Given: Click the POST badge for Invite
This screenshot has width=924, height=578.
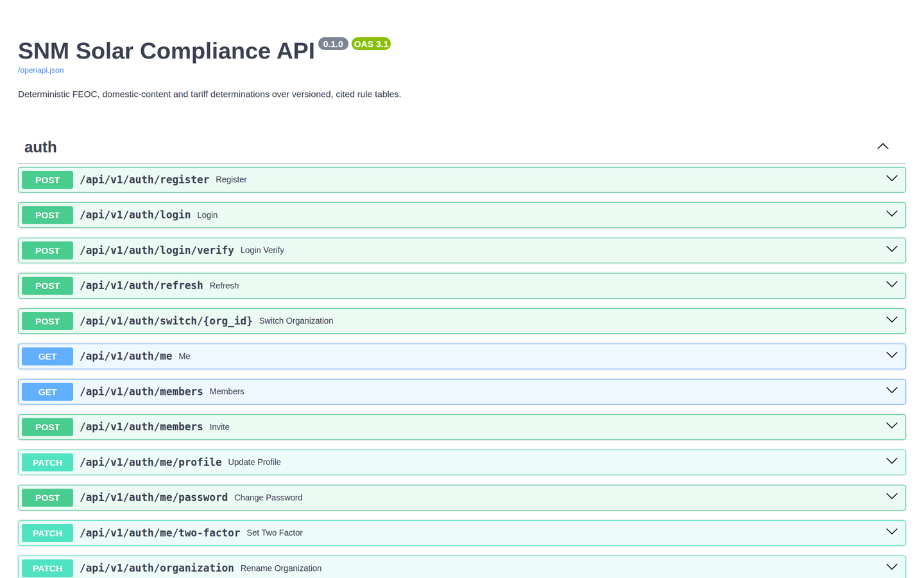Looking at the screenshot, I should [47, 427].
